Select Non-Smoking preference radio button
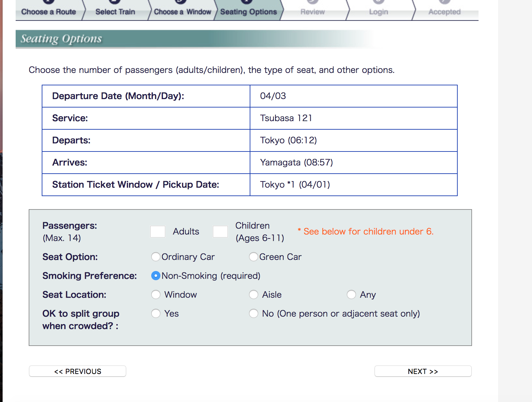 (x=156, y=276)
